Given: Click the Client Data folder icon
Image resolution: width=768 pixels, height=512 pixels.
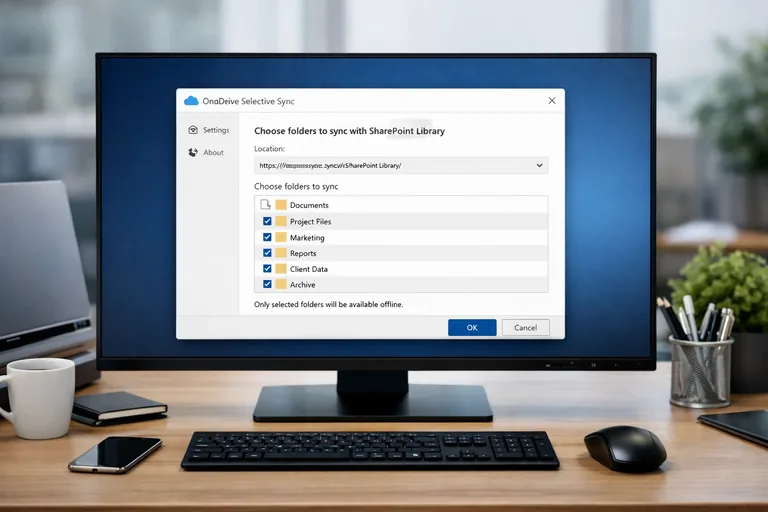Looking at the screenshot, I should pyautogui.click(x=281, y=268).
